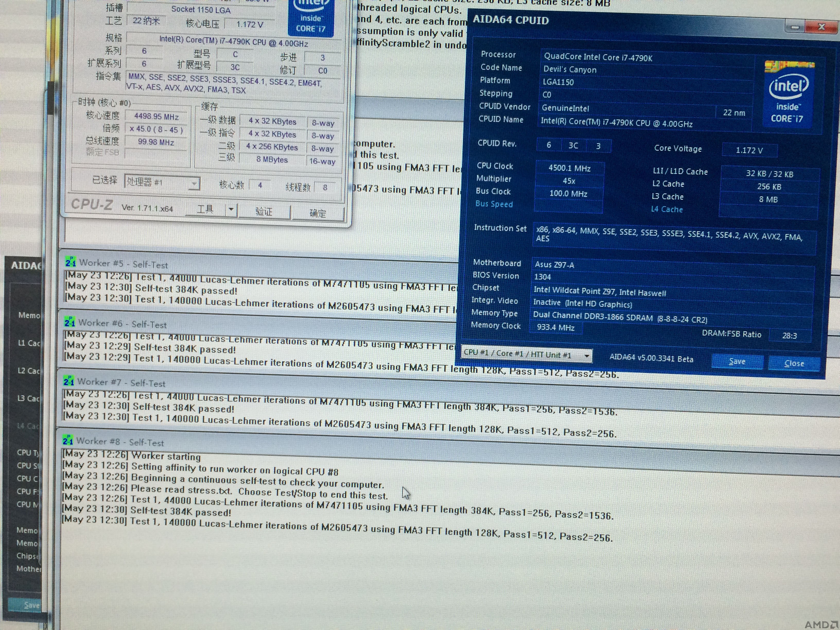Image resolution: width=840 pixels, height=630 pixels.
Task: Click the 核心电压 value 1.172 V in CPU-Z
Action: 249,24
